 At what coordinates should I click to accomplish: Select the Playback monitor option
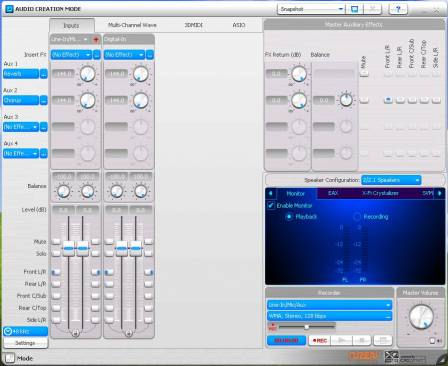289,217
